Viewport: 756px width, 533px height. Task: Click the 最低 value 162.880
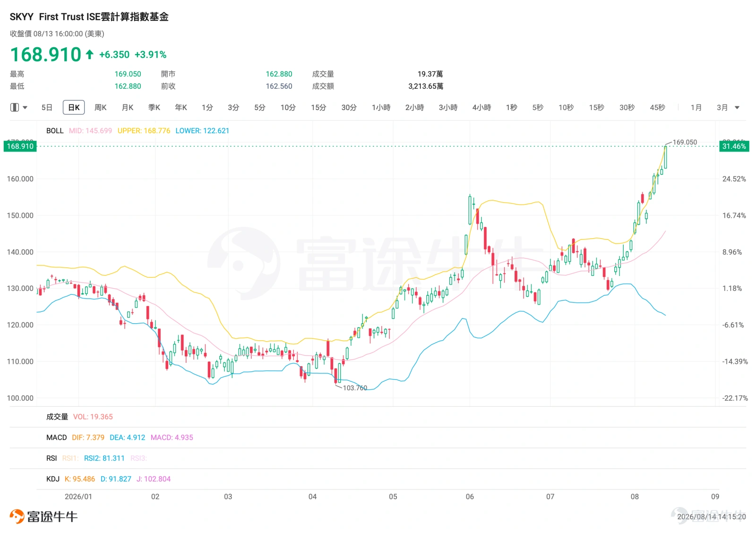(128, 86)
